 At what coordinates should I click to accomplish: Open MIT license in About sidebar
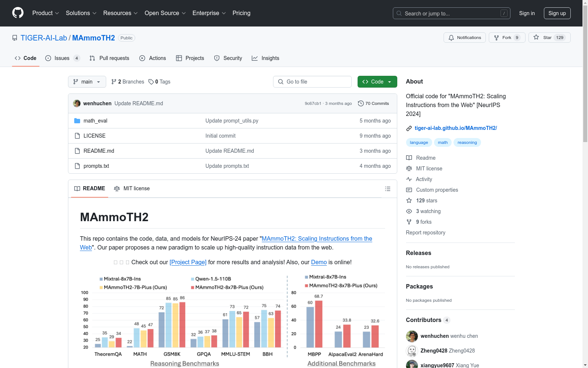pyautogui.click(x=424, y=169)
